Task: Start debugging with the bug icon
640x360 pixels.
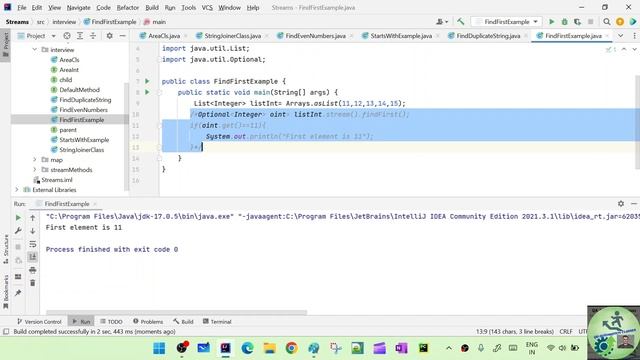Action: click(564, 22)
